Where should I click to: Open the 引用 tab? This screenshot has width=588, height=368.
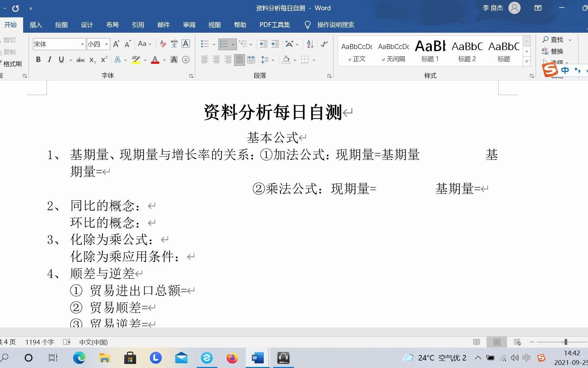[138, 25]
